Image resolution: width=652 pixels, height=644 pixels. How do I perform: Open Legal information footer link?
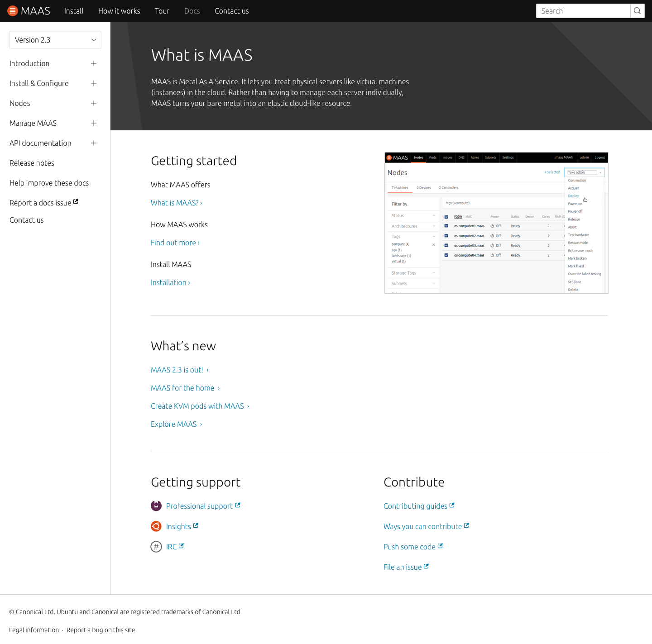pos(34,630)
